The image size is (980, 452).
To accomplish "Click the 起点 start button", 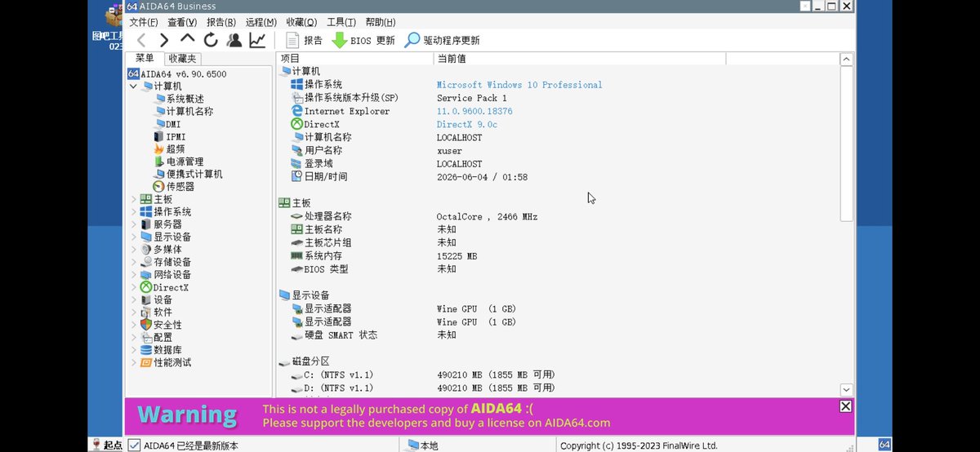I will click(107, 445).
